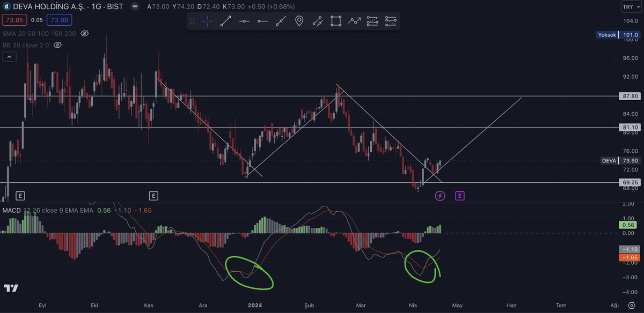
Task: Grab the drawing toolbar drag handle
Action: pos(193,21)
